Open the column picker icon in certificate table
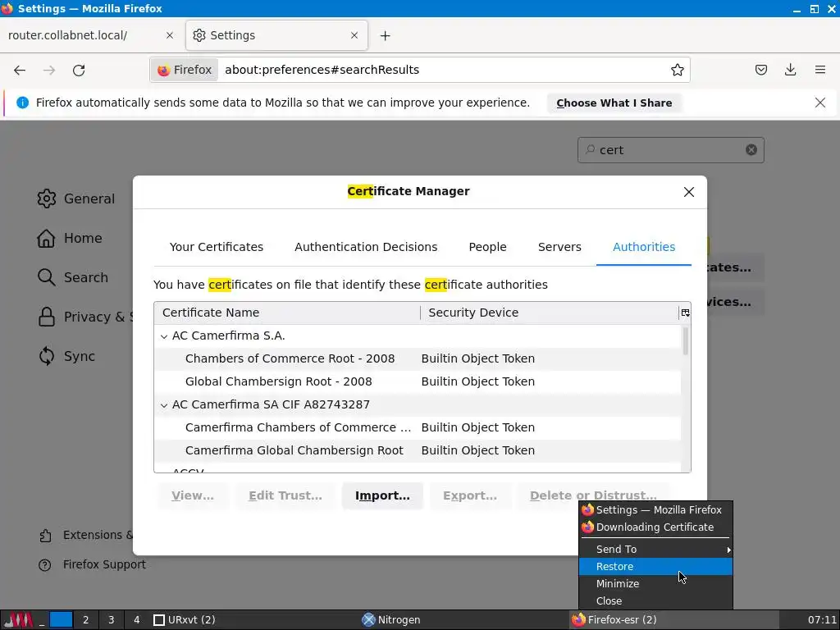Viewport: 840px width, 630px height. pos(685,313)
